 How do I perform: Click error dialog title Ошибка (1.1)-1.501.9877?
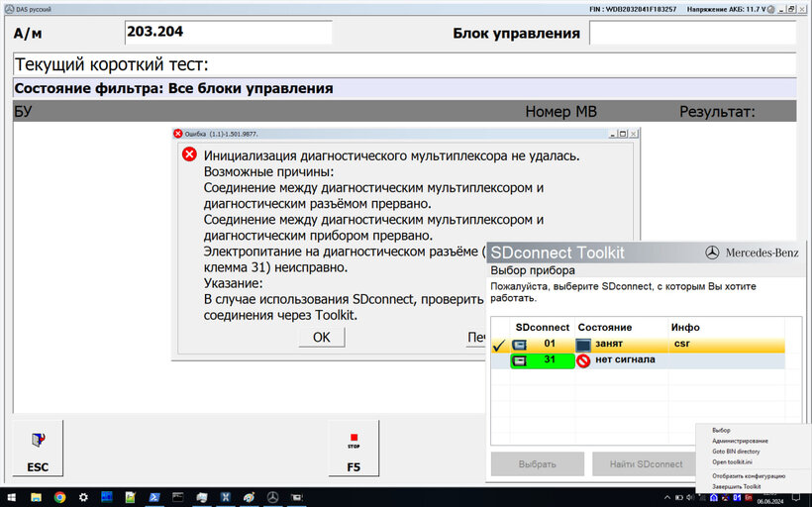(x=221, y=134)
